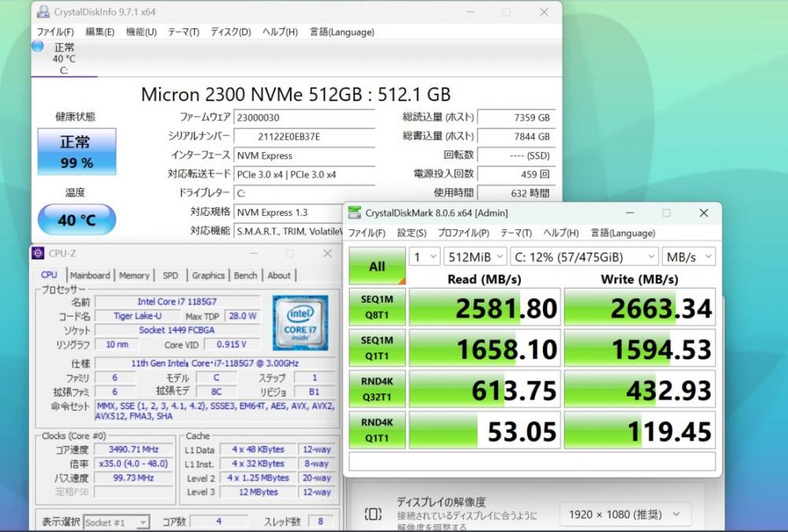This screenshot has height=532, width=788.
Task: Click the display resolution icon in Settings
Action: click(x=373, y=514)
